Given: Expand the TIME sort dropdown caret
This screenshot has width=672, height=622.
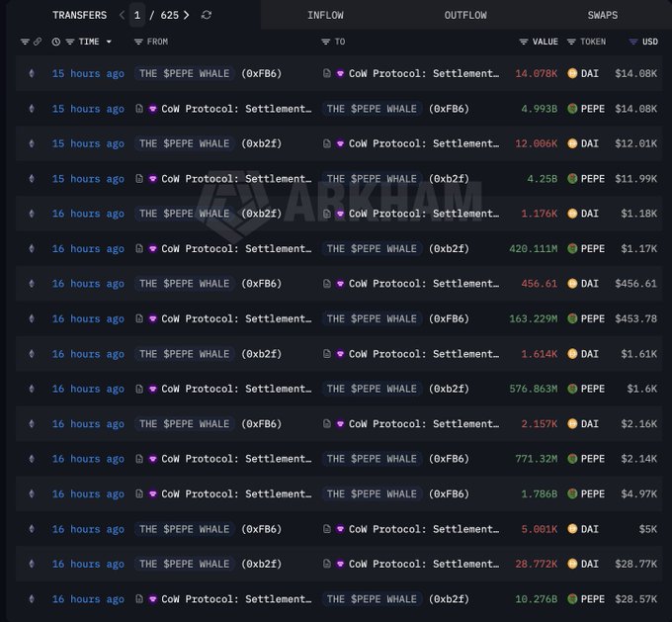Looking at the screenshot, I should [x=109, y=42].
